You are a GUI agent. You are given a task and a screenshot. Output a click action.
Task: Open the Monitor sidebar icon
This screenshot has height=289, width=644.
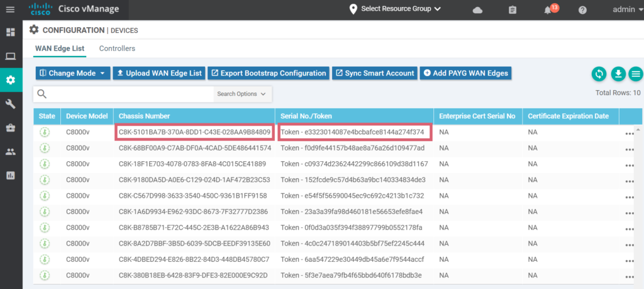pos(11,56)
